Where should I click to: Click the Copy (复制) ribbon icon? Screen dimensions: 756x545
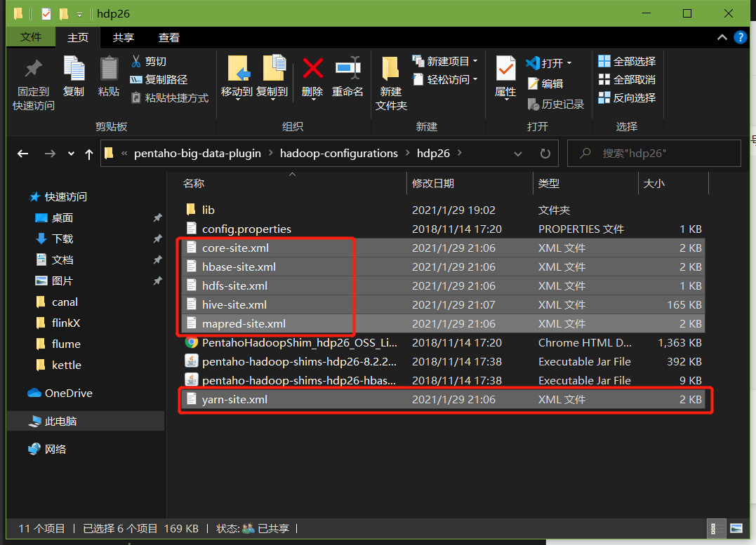pyautogui.click(x=74, y=69)
